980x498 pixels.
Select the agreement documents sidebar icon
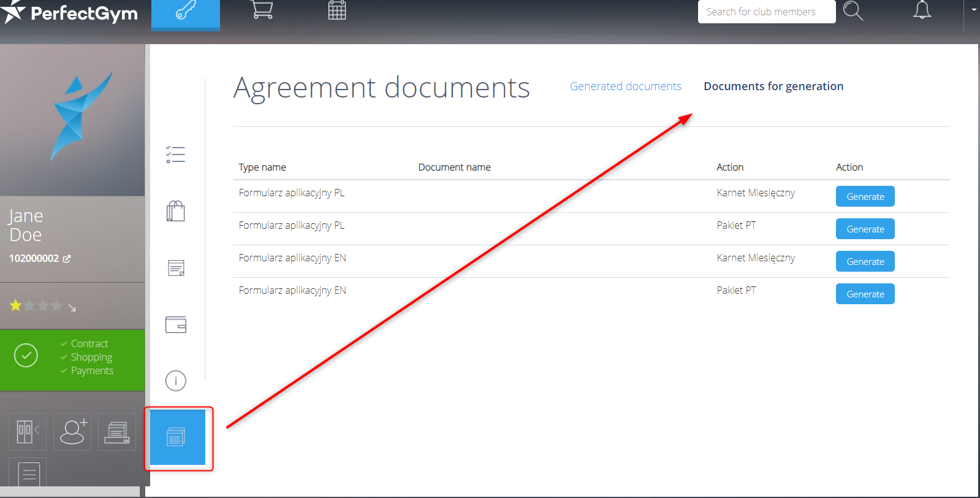tap(177, 437)
